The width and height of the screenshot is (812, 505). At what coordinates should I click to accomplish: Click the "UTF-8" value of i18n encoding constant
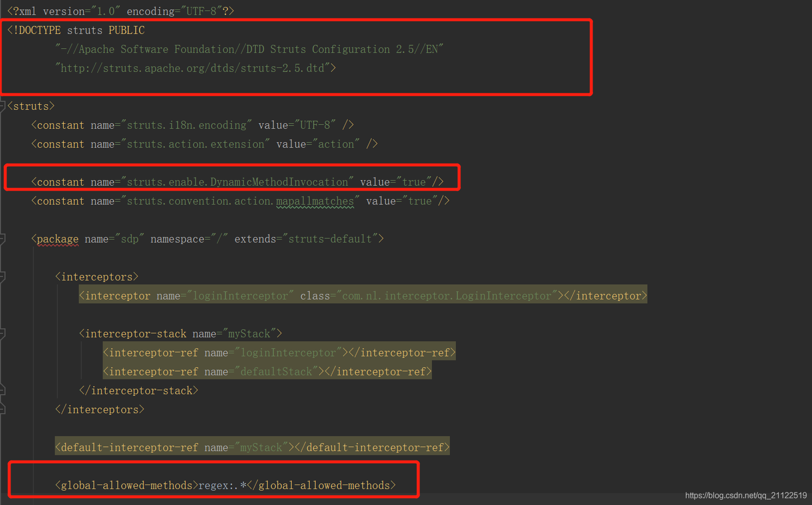point(315,125)
